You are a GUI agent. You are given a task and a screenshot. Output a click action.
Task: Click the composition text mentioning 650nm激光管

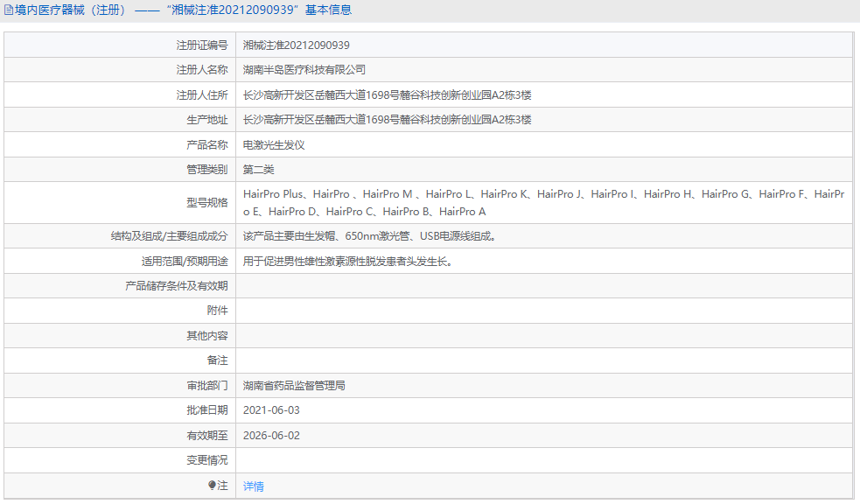pos(370,236)
